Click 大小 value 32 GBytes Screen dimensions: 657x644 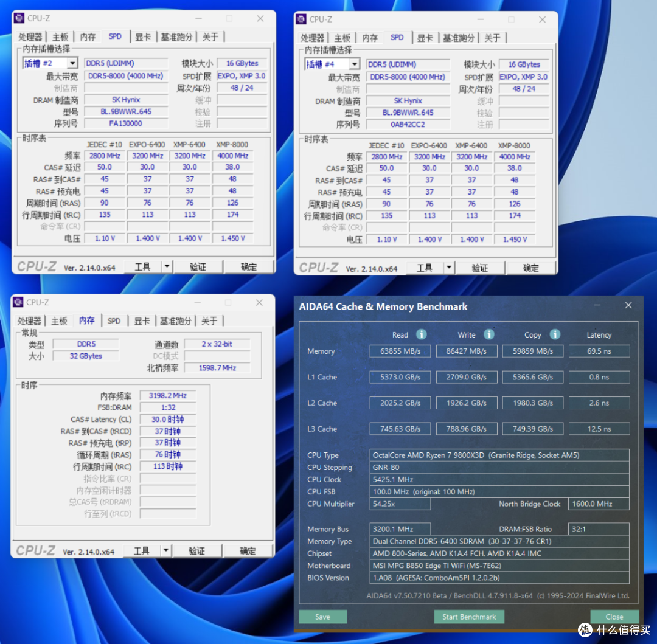click(86, 356)
